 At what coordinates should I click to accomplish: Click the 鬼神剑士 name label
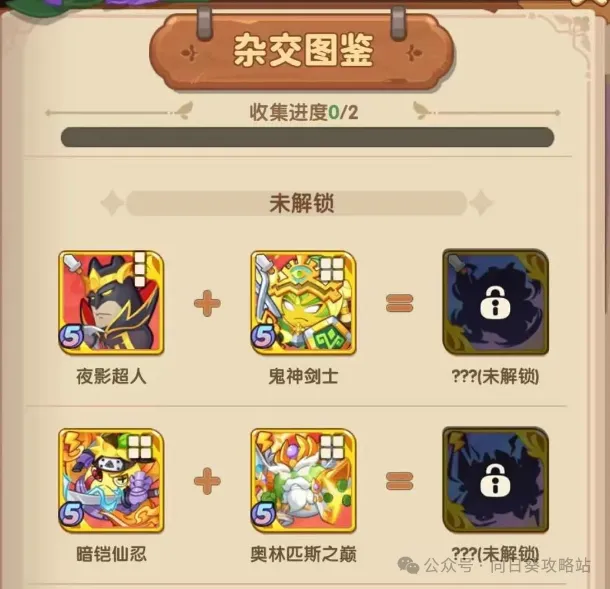[303, 377]
